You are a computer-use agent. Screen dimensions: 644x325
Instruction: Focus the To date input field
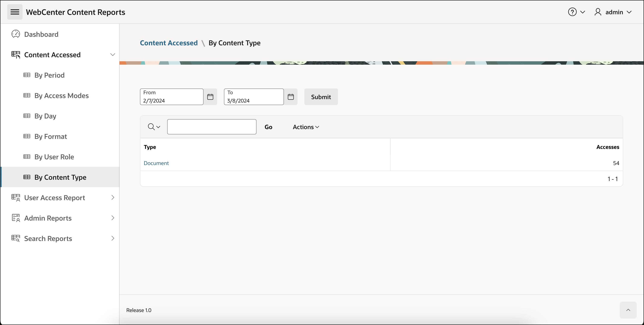click(x=254, y=97)
